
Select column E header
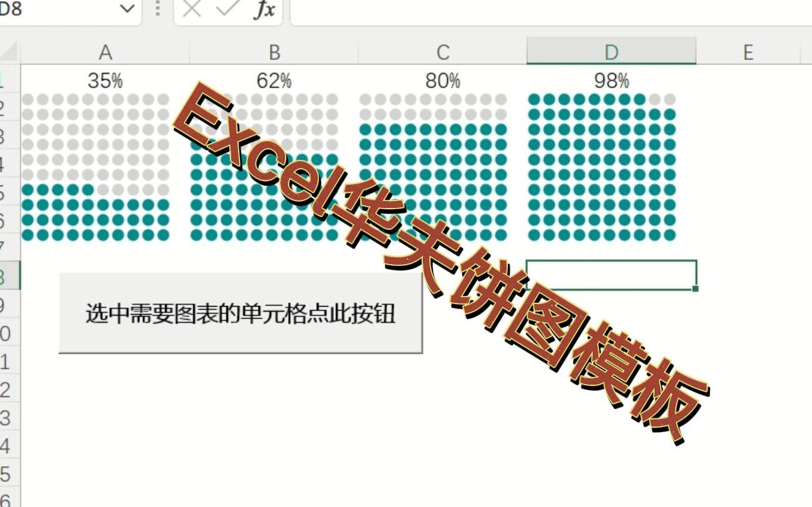click(x=748, y=52)
